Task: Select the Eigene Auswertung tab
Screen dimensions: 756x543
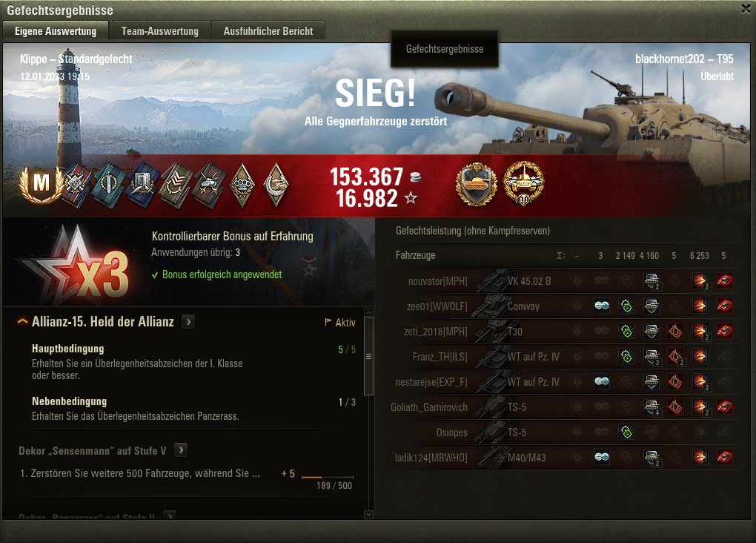Action: [x=56, y=31]
